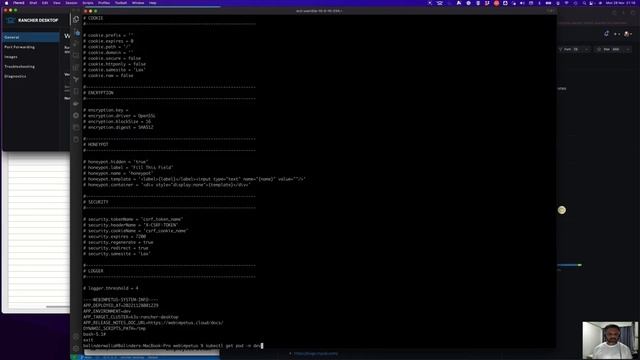The width and height of the screenshot is (640, 360).
Task: Open Manage gear icon at activity bar bottom
Action: click(76, 349)
